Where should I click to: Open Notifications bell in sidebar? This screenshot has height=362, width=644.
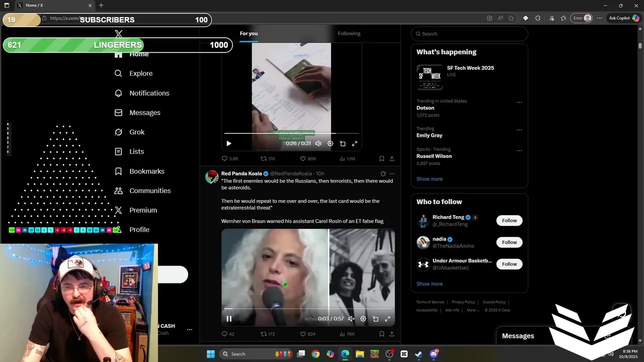(x=141, y=93)
